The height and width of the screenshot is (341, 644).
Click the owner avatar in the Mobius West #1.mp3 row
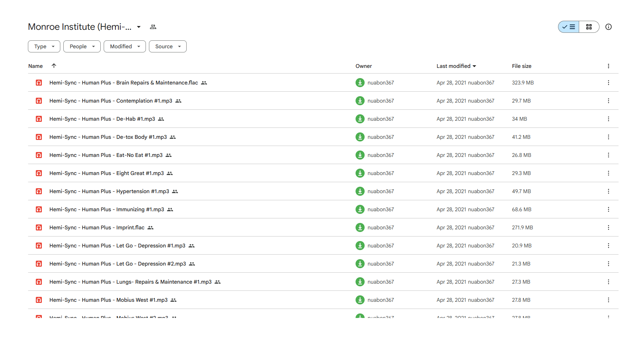click(360, 300)
